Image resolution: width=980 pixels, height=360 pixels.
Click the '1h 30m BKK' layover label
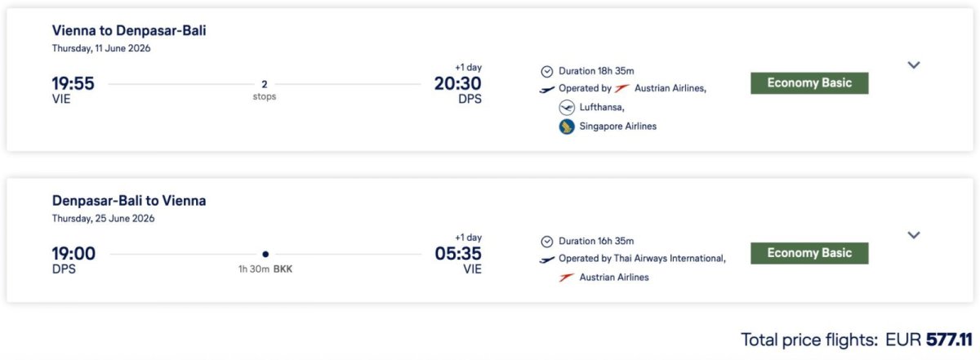tap(265, 269)
